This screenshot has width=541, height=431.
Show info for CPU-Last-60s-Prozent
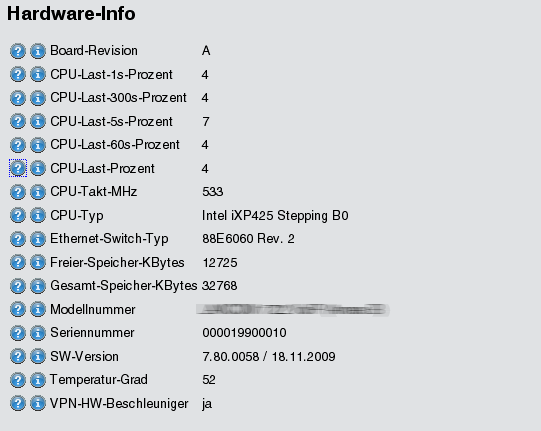[38, 145]
